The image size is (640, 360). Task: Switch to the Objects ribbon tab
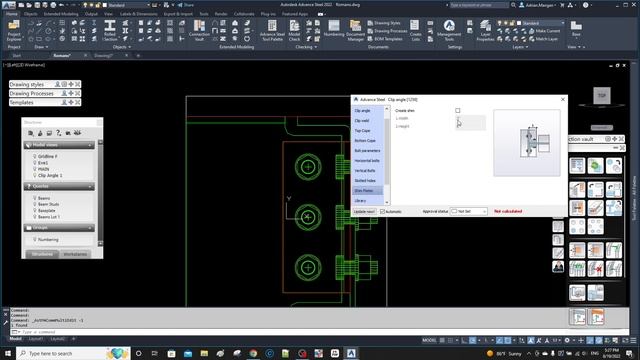[x=30, y=14]
